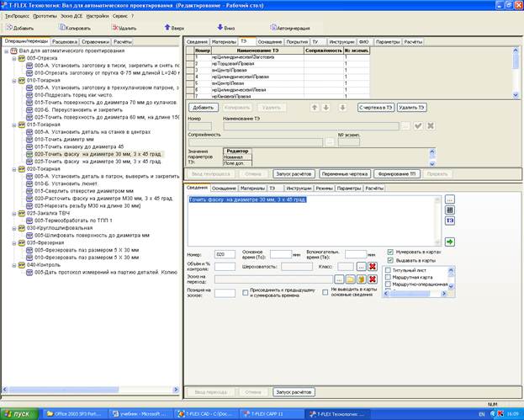Click the Позиция на эскизе field

(225, 293)
